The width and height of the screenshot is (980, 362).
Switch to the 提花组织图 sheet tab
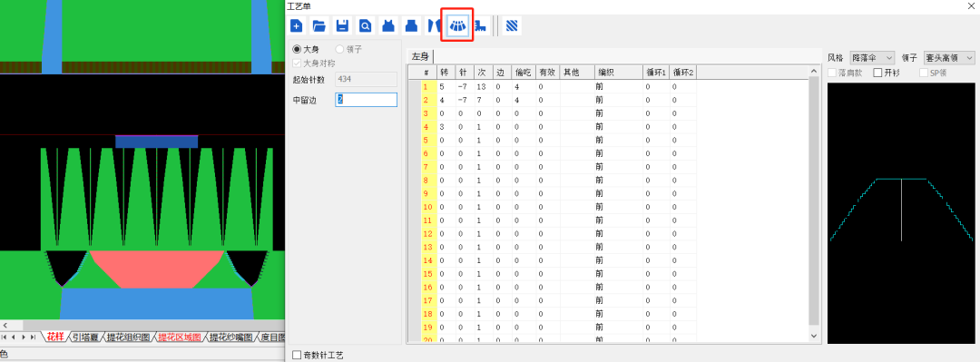(x=128, y=338)
